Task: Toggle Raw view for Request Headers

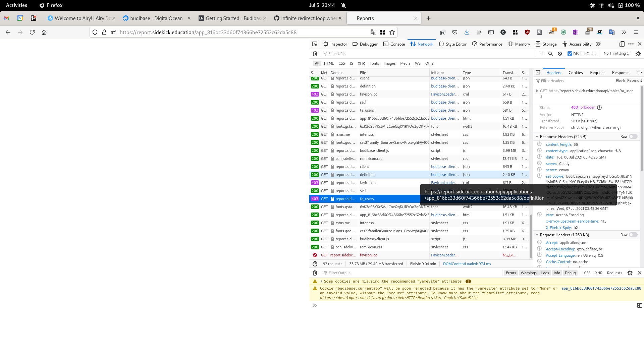Action: 633,235
